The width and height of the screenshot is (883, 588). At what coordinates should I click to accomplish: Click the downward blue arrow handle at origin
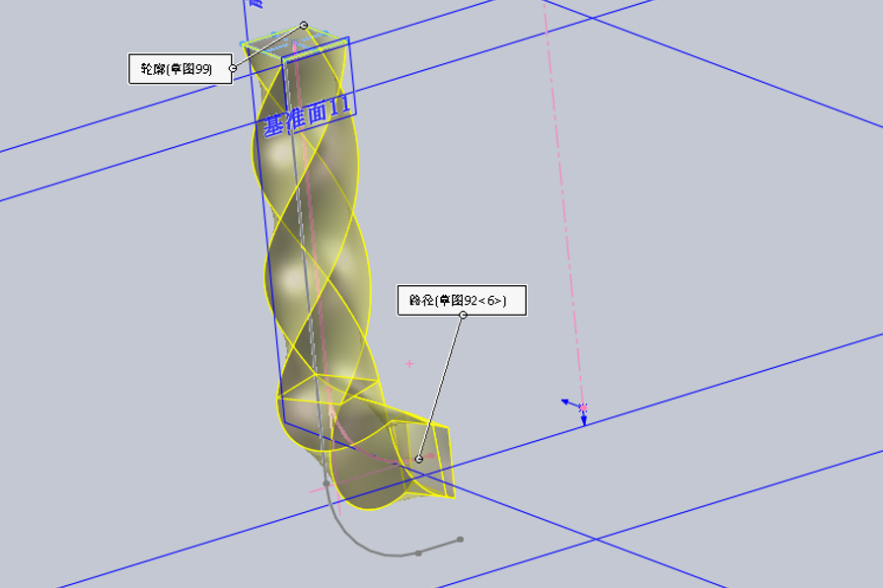(x=584, y=419)
